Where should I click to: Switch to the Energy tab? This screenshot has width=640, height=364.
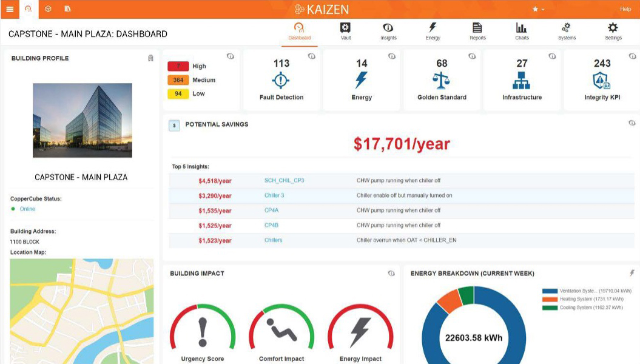[x=433, y=32]
